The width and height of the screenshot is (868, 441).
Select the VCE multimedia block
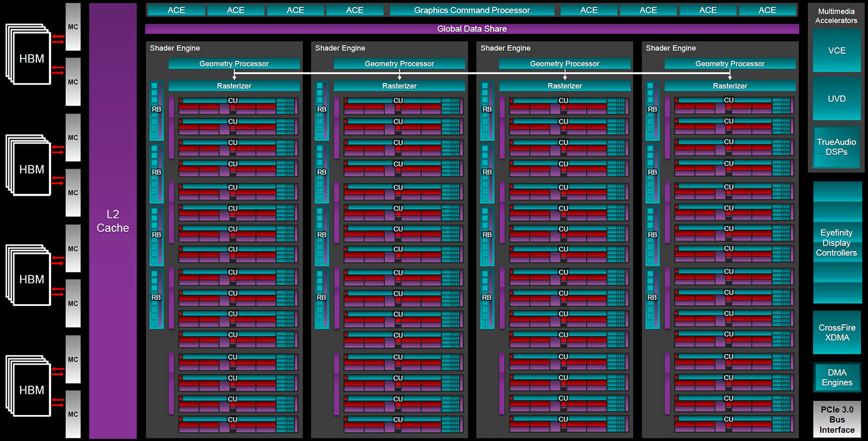[x=837, y=50]
